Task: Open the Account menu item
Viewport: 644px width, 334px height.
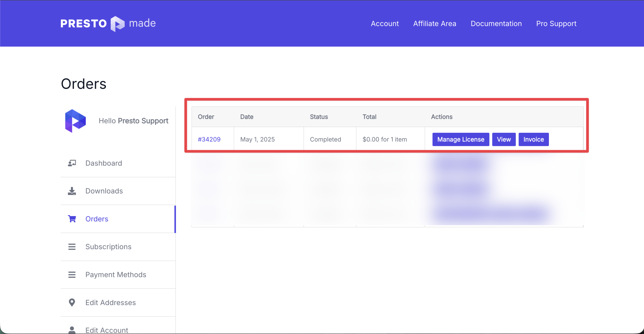Action: (385, 23)
